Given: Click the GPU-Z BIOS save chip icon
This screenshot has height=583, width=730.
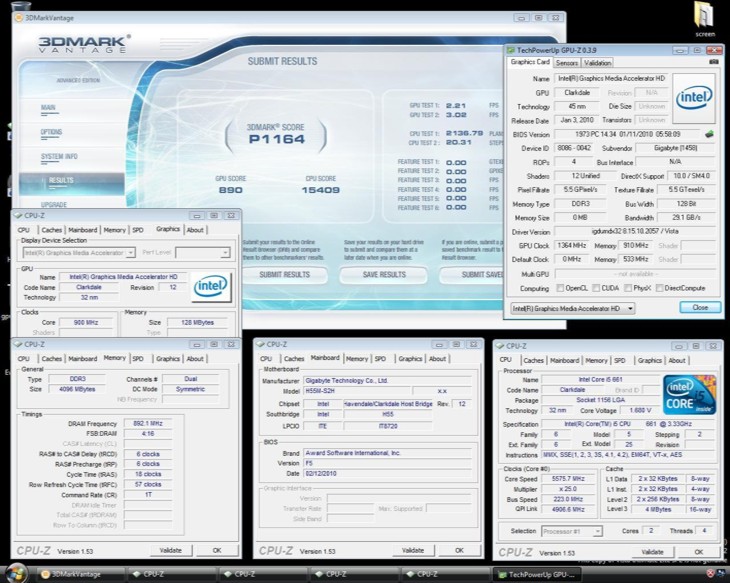Looking at the screenshot, I should 709,134.
